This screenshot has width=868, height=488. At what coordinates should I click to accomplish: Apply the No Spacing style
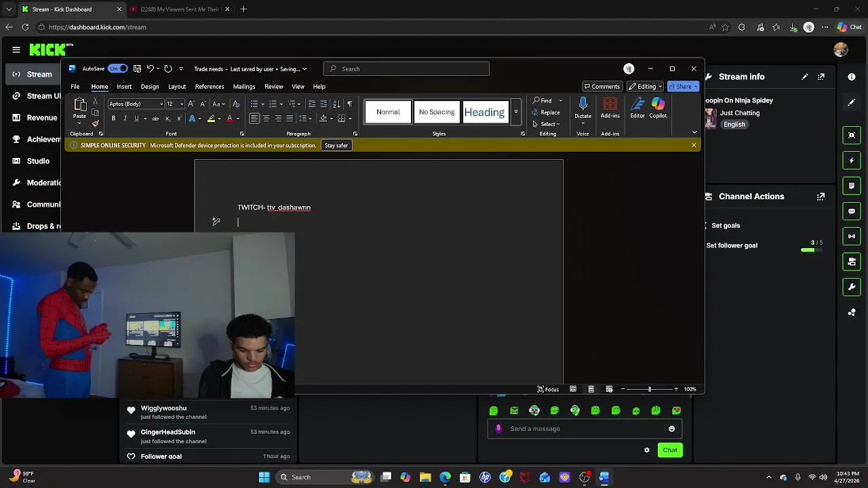[437, 112]
